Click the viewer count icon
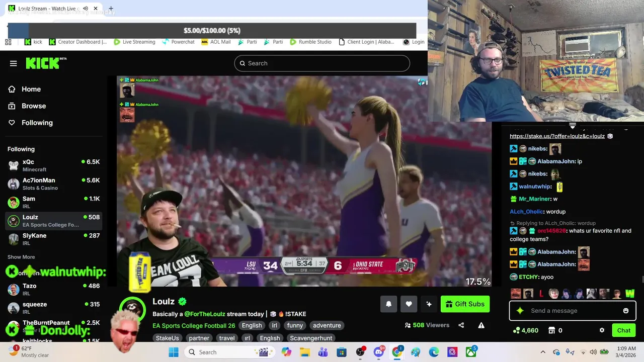The height and width of the screenshot is (362, 644). pyautogui.click(x=408, y=325)
